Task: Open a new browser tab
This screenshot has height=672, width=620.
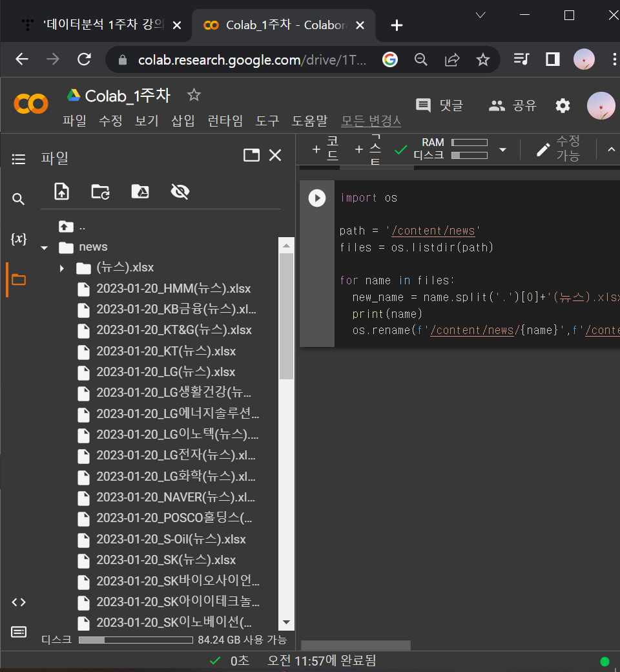Action: click(x=397, y=25)
